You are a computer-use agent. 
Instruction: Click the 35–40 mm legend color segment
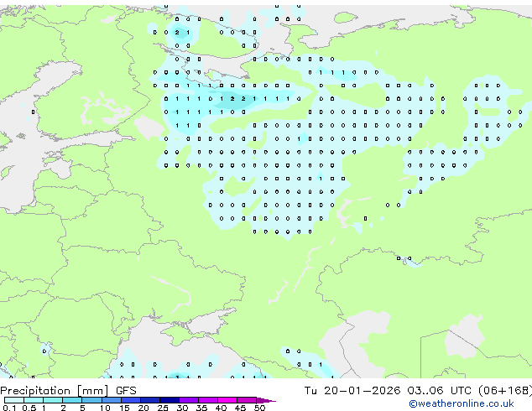click(x=207, y=400)
